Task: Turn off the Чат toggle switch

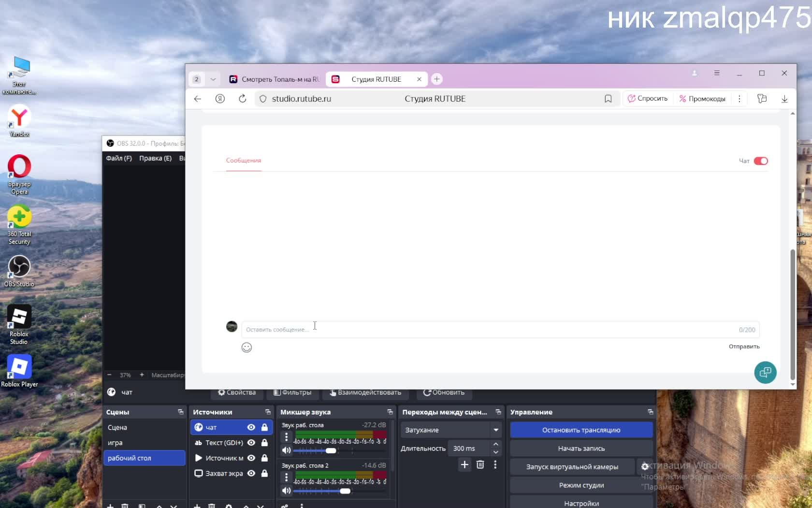Action: [761, 161]
